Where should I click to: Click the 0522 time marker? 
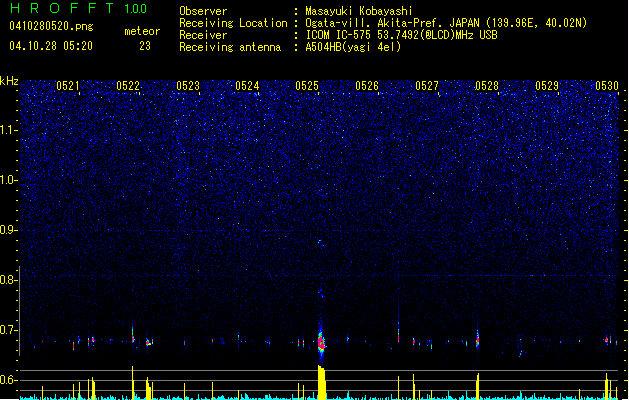coord(128,86)
